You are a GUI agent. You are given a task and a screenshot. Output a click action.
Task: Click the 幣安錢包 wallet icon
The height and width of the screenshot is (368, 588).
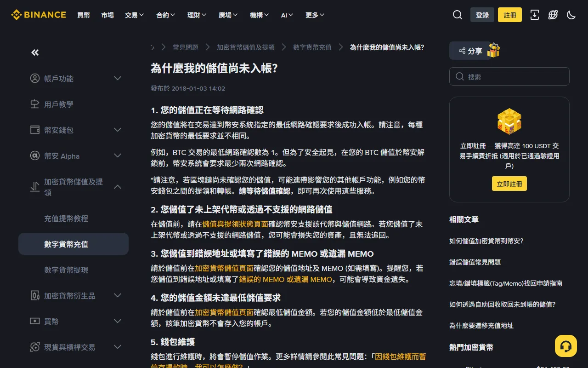[35, 130]
